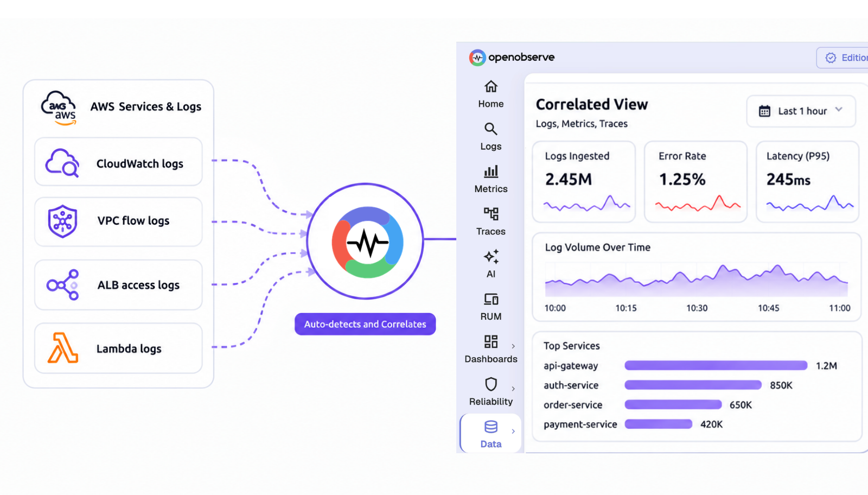The width and height of the screenshot is (868, 495).
Task: Click the ALB load balancer icon
Action: (62, 285)
